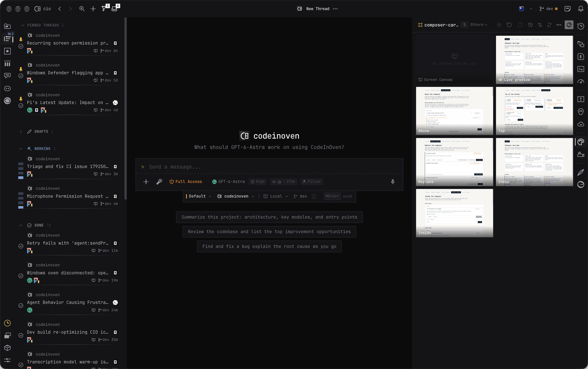Open the New Thread more-options menu
The width and height of the screenshot is (588, 369).
click(335, 9)
